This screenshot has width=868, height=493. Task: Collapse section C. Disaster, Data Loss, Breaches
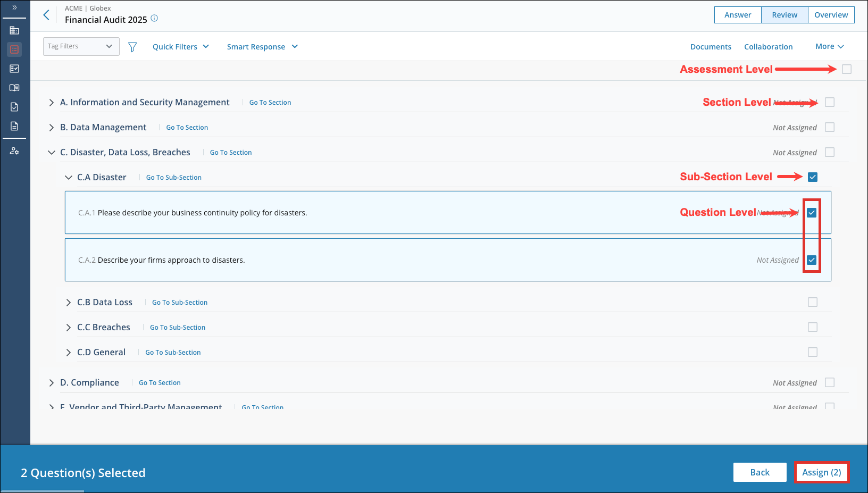click(52, 153)
